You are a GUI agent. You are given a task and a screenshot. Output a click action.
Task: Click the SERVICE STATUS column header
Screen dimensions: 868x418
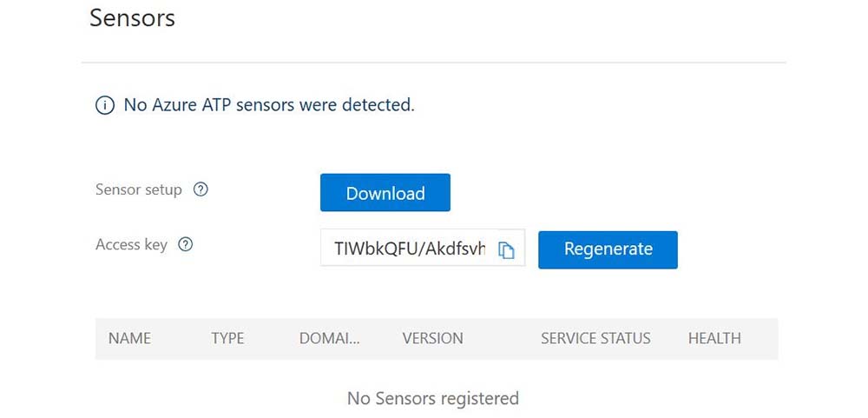tap(595, 339)
